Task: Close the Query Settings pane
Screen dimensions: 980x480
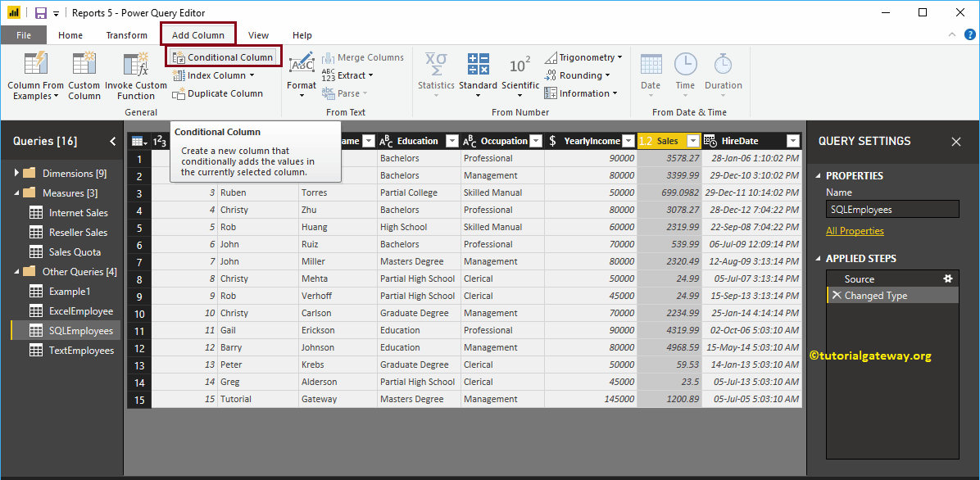Action: [956, 142]
